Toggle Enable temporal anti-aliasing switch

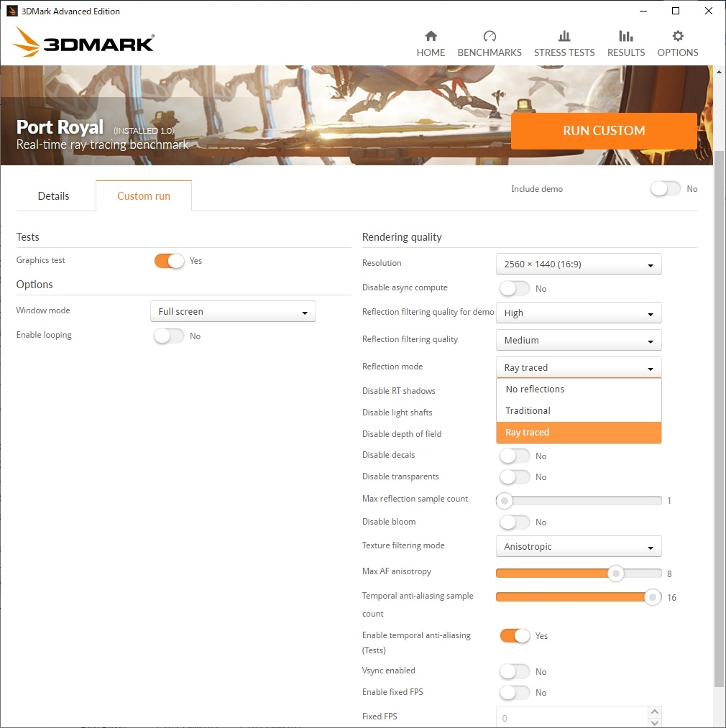(x=515, y=635)
